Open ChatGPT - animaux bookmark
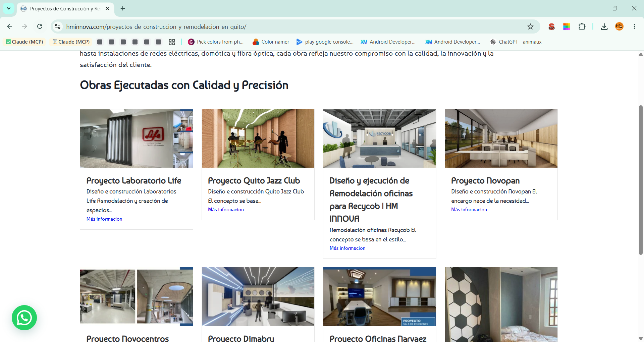The height and width of the screenshot is (342, 644). [516, 42]
